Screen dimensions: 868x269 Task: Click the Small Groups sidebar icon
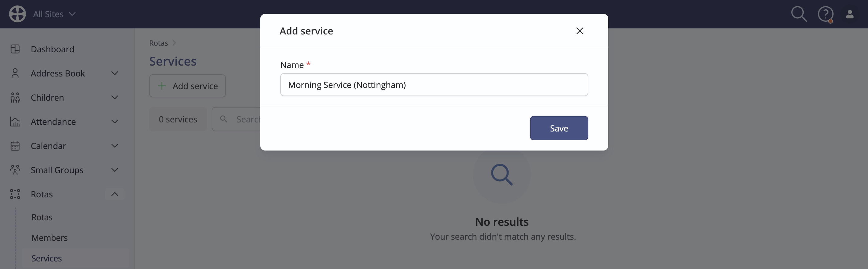tap(15, 170)
